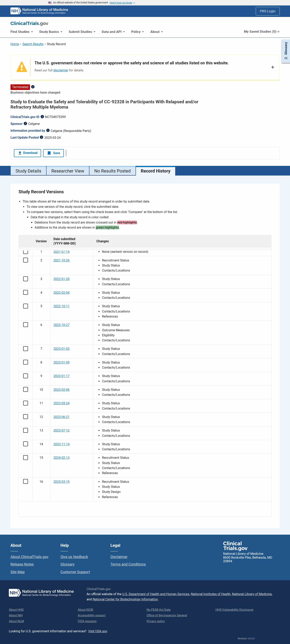Screen dimensions: 290x644
Task: Open the disclaimer link in the banner
Action: click(60, 70)
